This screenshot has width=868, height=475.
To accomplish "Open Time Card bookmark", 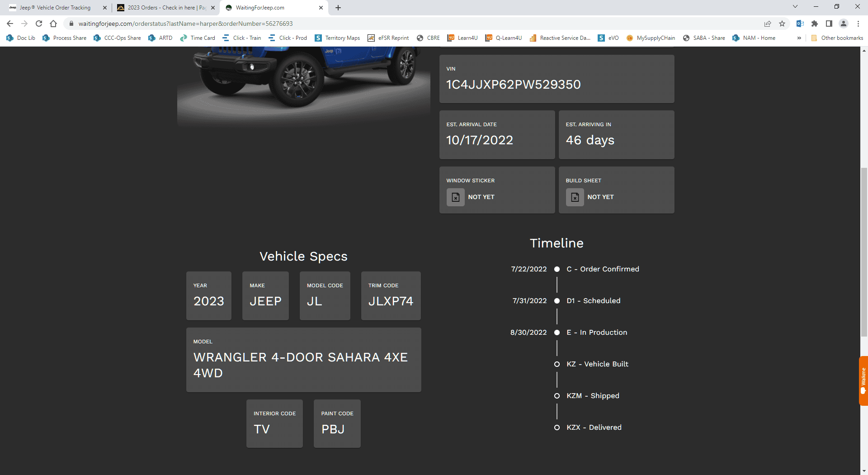I will 198,38.
